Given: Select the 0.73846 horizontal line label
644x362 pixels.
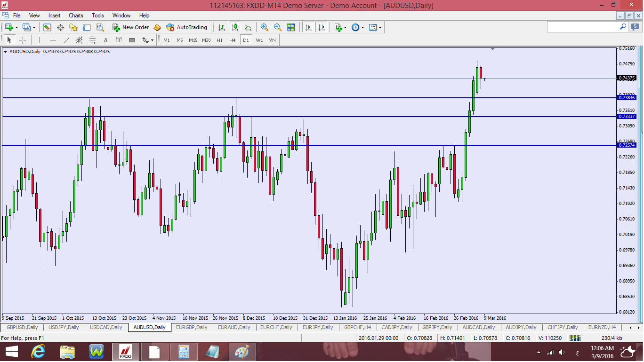Looking at the screenshot, I should pyautogui.click(x=628, y=97).
